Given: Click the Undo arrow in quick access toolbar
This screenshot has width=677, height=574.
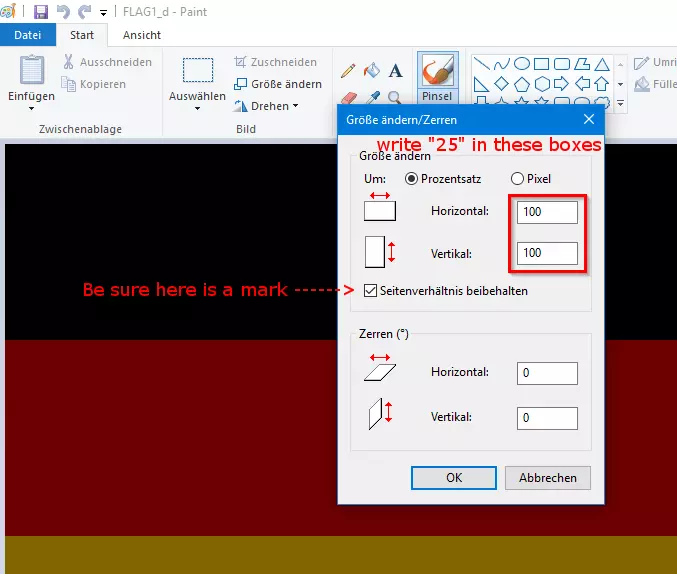Looking at the screenshot, I should click(x=63, y=12).
